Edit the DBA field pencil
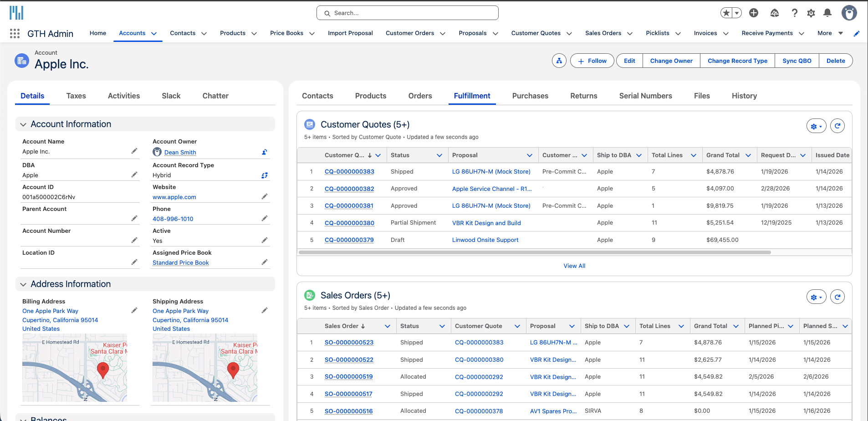 pyautogui.click(x=134, y=175)
